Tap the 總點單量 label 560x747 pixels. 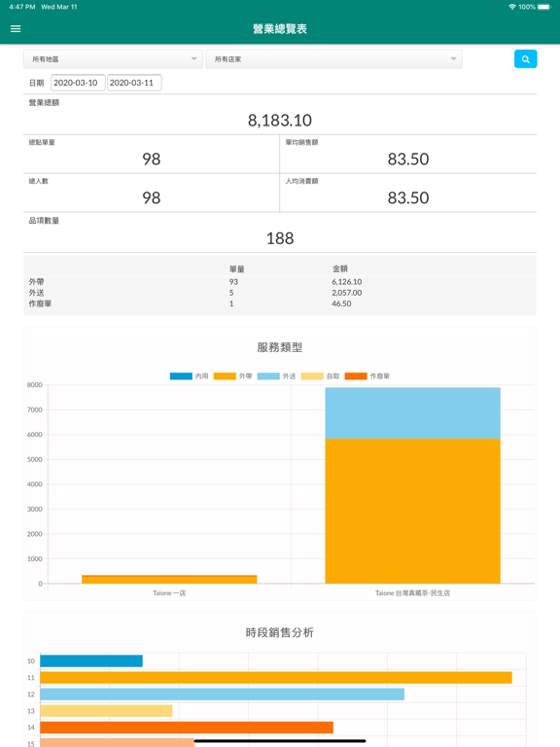tap(42, 142)
